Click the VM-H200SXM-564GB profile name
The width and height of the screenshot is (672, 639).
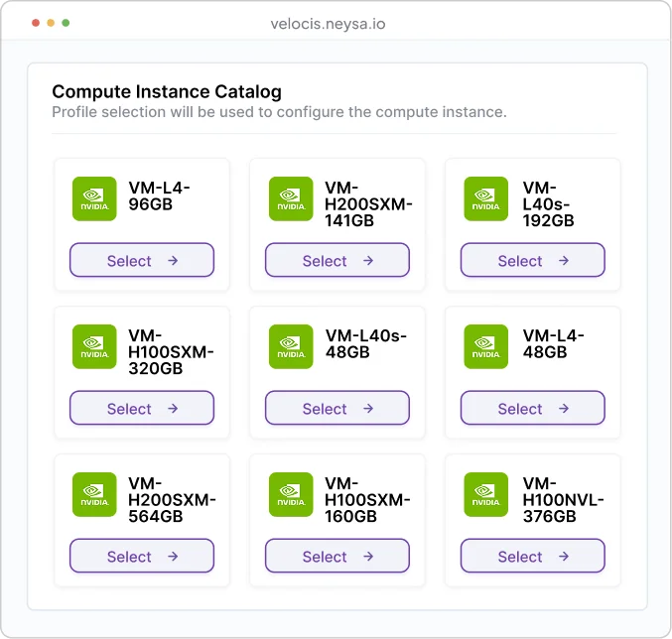172,499
